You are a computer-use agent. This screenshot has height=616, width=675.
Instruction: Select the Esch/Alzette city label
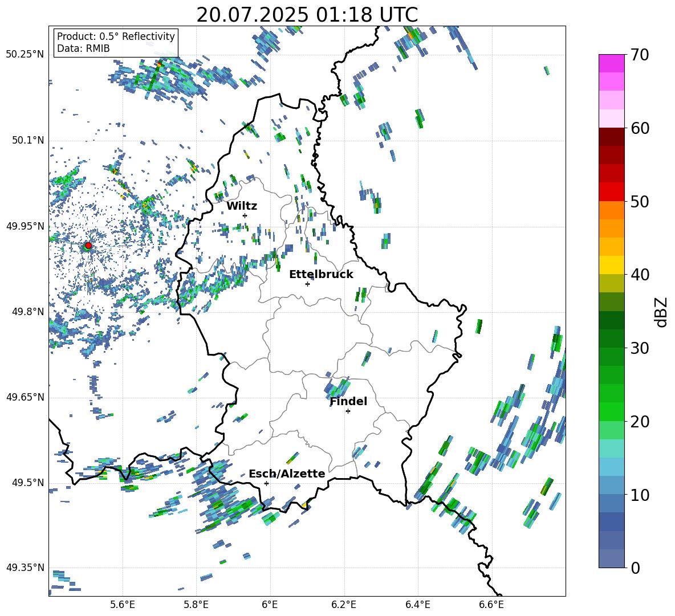[287, 474]
